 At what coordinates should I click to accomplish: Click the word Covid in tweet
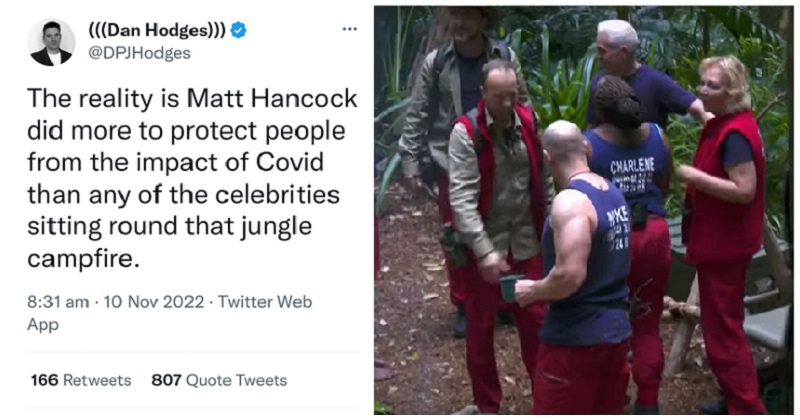click(x=290, y=162)
